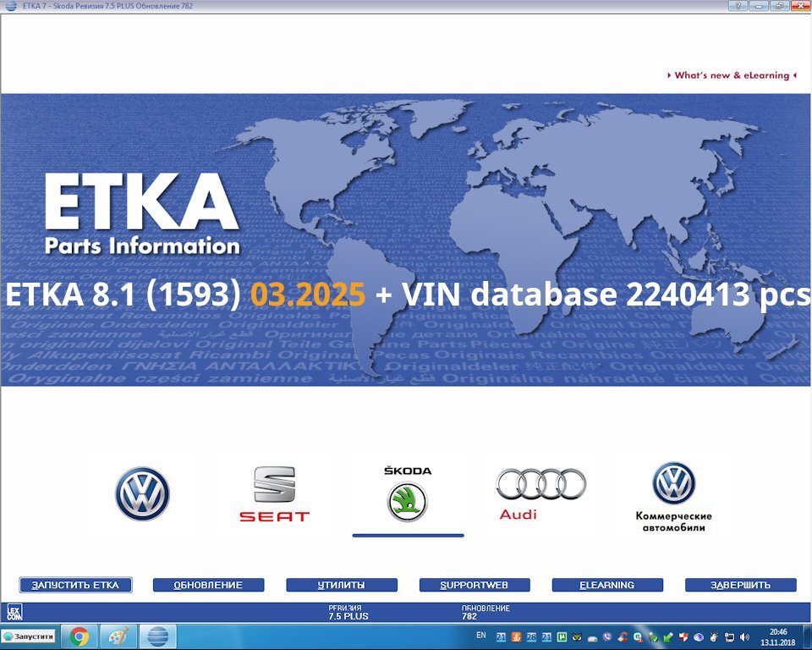Click the LexCom logo in status bar
The height and width of the screenshot is (650, 812).
pos(14,612)
